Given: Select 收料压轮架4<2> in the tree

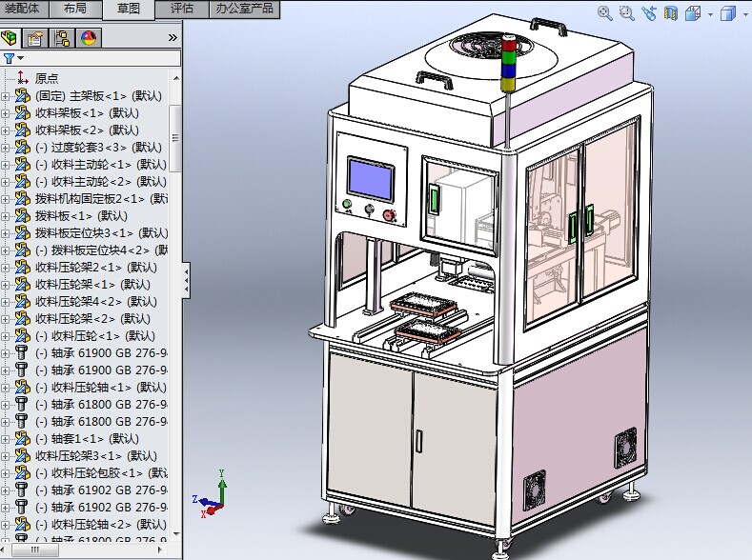Looking at the screenshot, I should 96,302.
